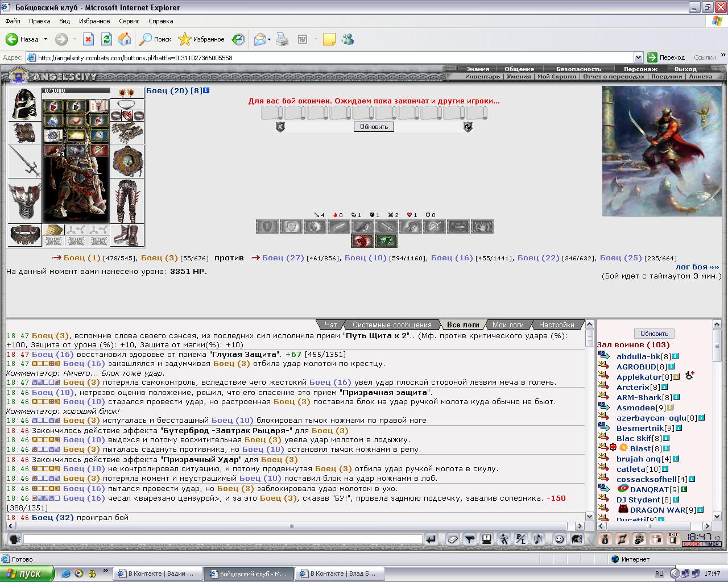Screen dimensions: 728x582
Task: Click the smiley emoticons icon in chat bar
Action: coord(560,539)
